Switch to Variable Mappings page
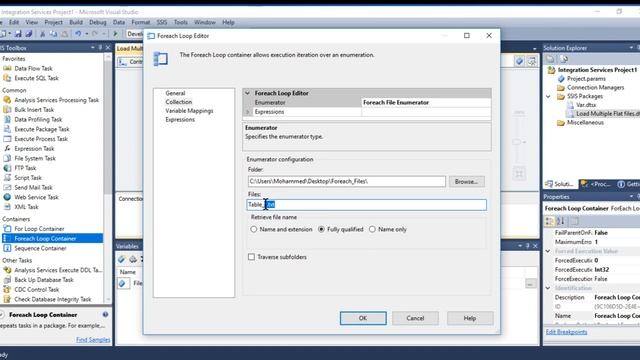 point(189,111)
